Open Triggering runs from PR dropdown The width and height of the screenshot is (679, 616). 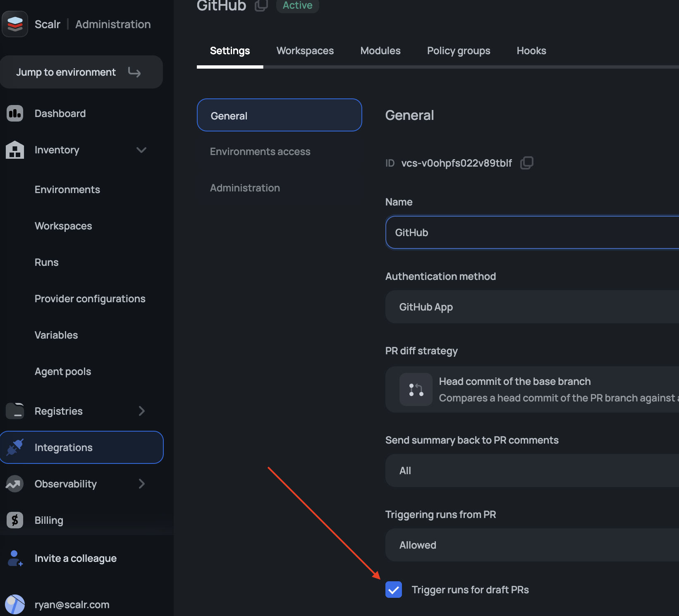[x=532, y=545]
